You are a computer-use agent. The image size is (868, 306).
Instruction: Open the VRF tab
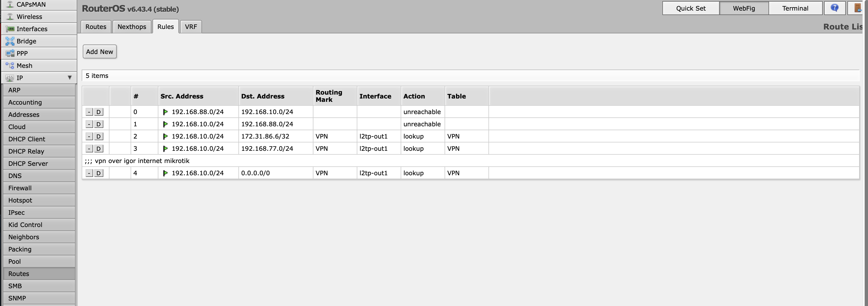191,27
